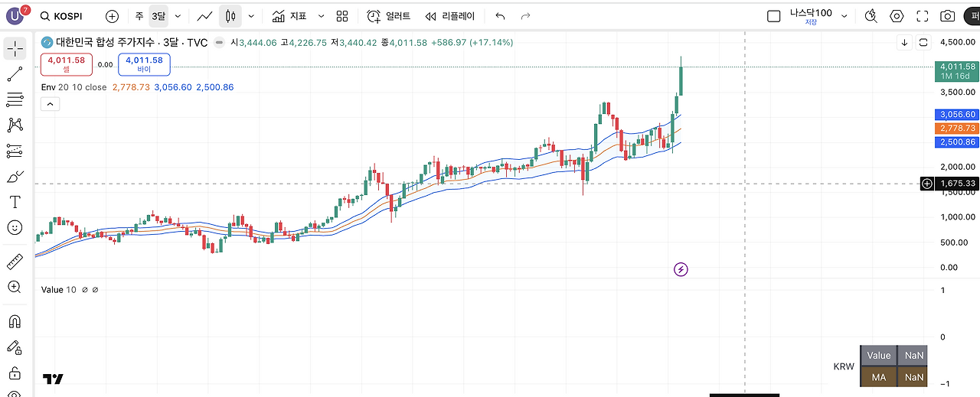Expand the layout management dropdown
The height and width of the screenshot is (397, 980).
coord(844,16)
